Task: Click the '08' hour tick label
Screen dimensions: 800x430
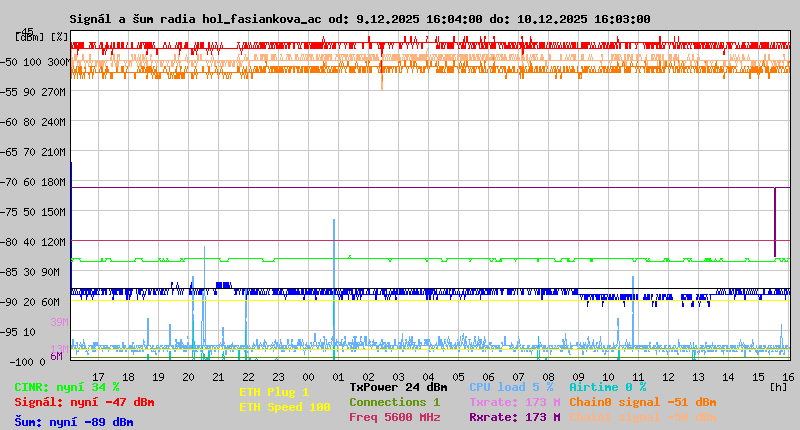Action: (x=548, y=377)
